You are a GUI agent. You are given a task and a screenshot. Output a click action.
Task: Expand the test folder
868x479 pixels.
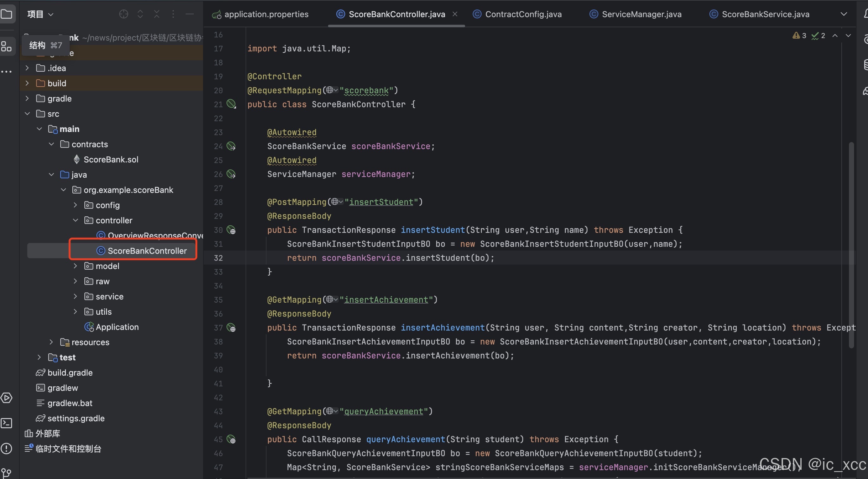39,358
